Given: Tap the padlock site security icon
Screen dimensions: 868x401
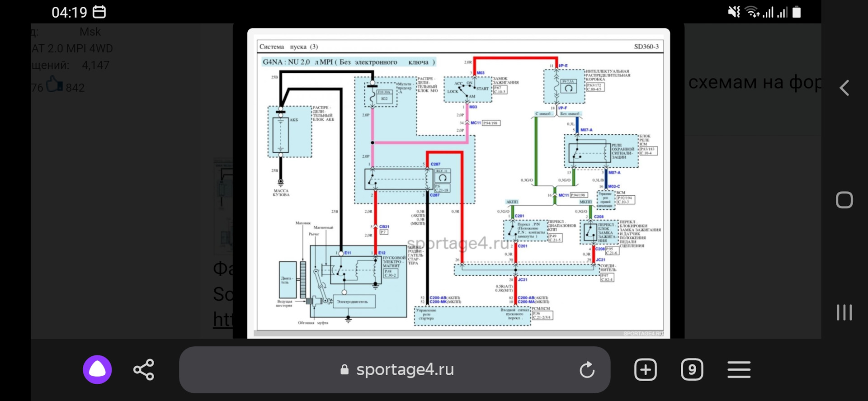Looking at the screenshot, I should [x=344, y=370].
